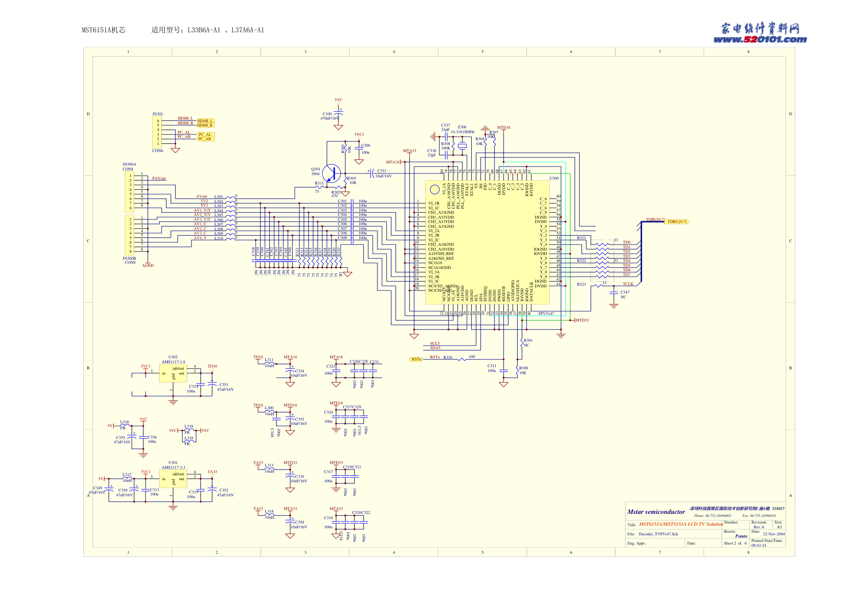The height and width of the screenshot is (598, 868).
Task: Select the C347 capacitor label
Action: tap(625, 292)
